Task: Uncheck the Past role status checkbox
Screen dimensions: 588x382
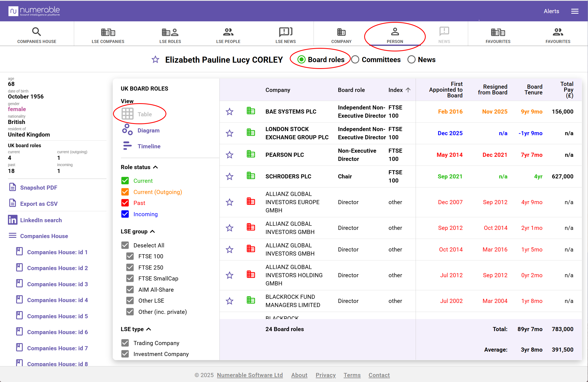Action: [125, 203]
